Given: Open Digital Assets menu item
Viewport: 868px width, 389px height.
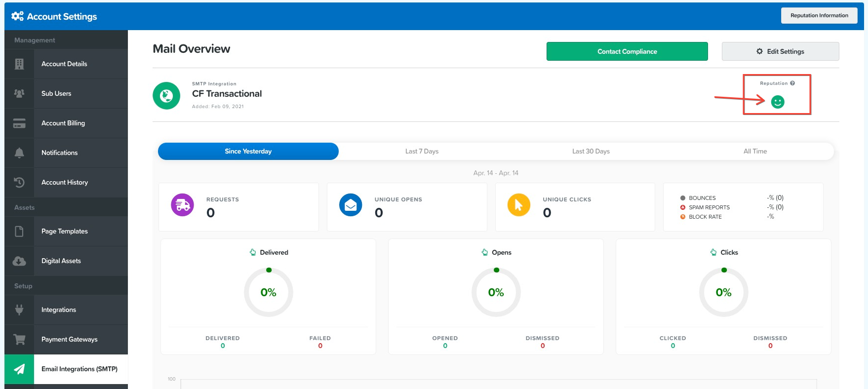Looking at the screenshot, I should (66, 261).
